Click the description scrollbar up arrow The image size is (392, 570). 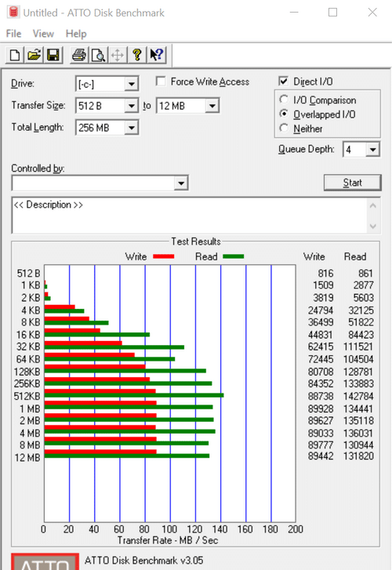(373, 205)
